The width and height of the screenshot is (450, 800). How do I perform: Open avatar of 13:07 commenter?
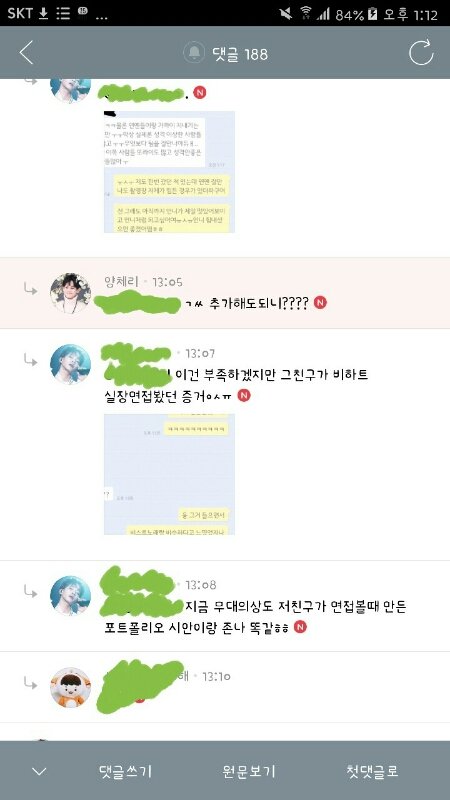70,364
